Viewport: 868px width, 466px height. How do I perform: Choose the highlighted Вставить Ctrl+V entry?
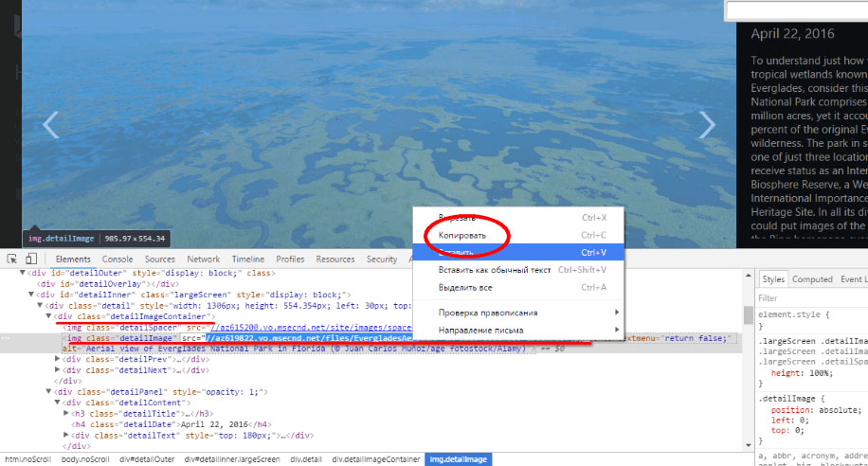click(x=518, y=252)
